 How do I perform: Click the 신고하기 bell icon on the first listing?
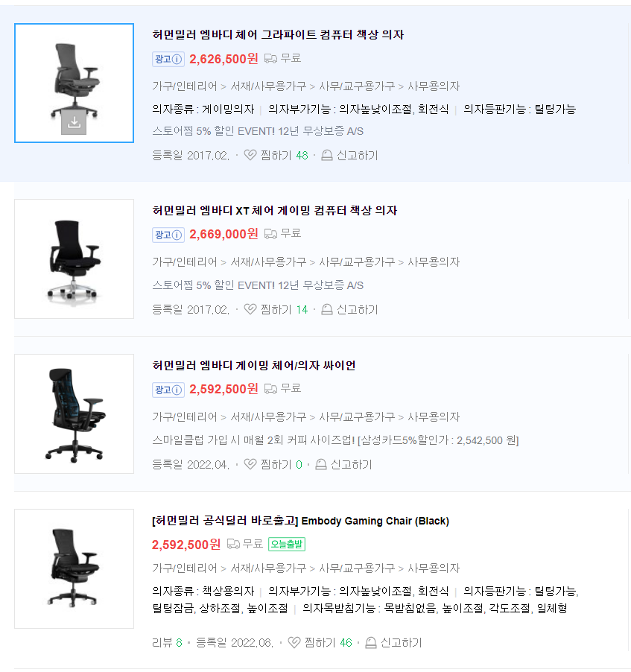(x=326, y=155)
